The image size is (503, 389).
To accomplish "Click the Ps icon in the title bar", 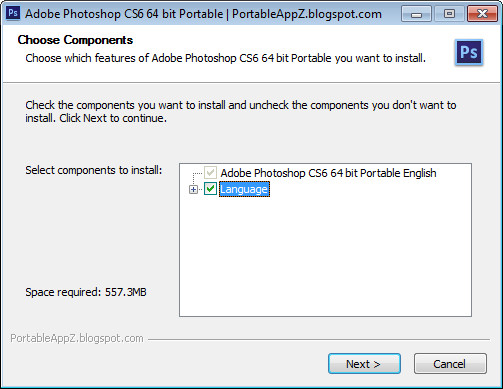I will tap(13, 14).
